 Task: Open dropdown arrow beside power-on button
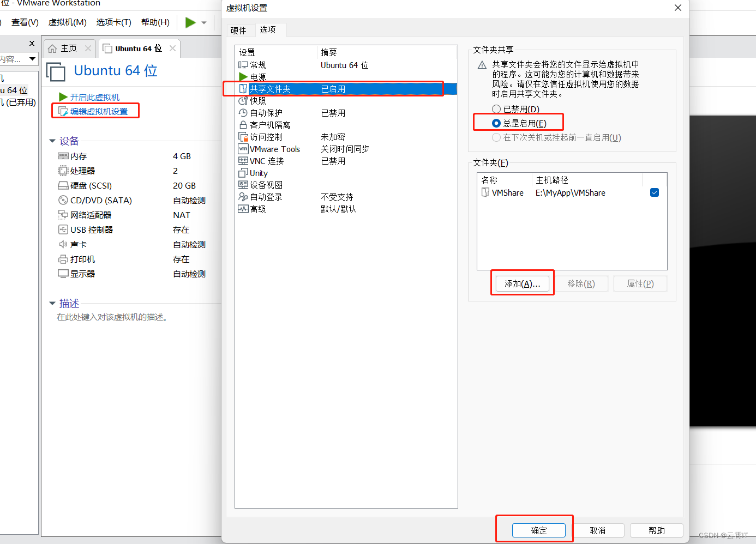click(204, 23)
